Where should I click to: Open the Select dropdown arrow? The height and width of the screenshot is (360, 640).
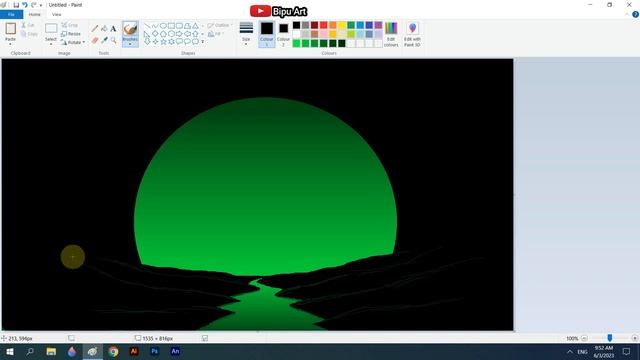tap(51, 44)
